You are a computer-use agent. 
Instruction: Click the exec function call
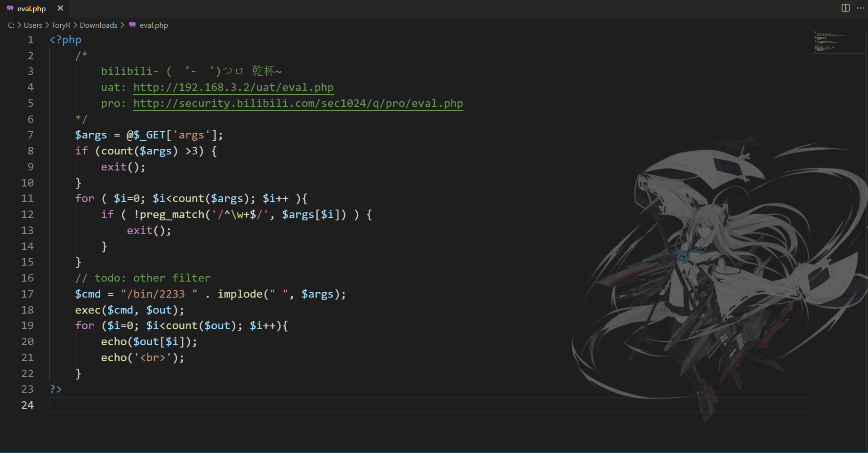[x=88, y=310]
